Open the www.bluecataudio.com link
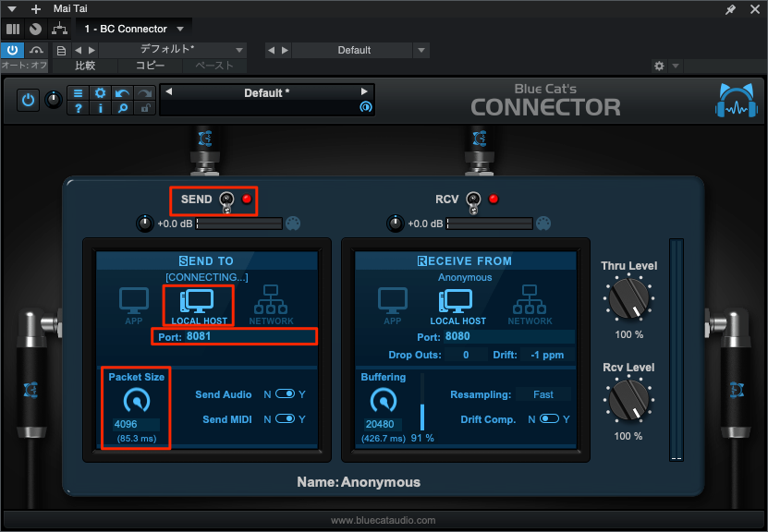The image size is (768, 532). coord(383,520)
